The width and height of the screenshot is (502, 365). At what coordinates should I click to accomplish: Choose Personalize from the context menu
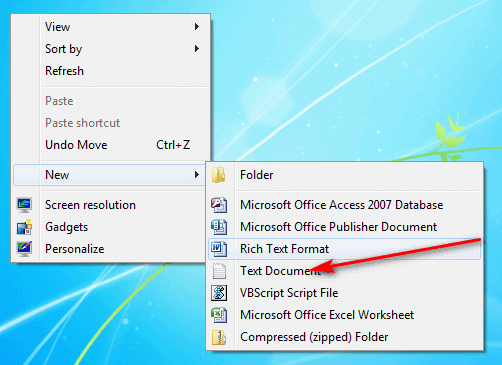pos(109,249)
